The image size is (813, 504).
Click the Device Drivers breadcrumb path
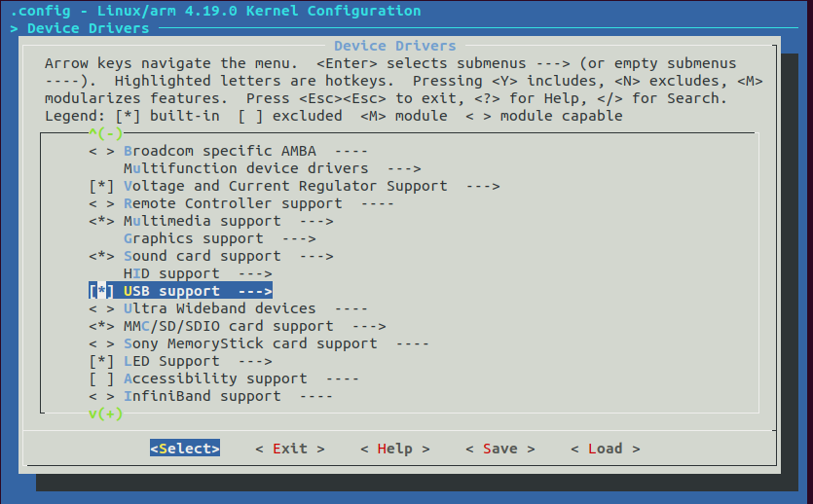[x=89, y=28]
